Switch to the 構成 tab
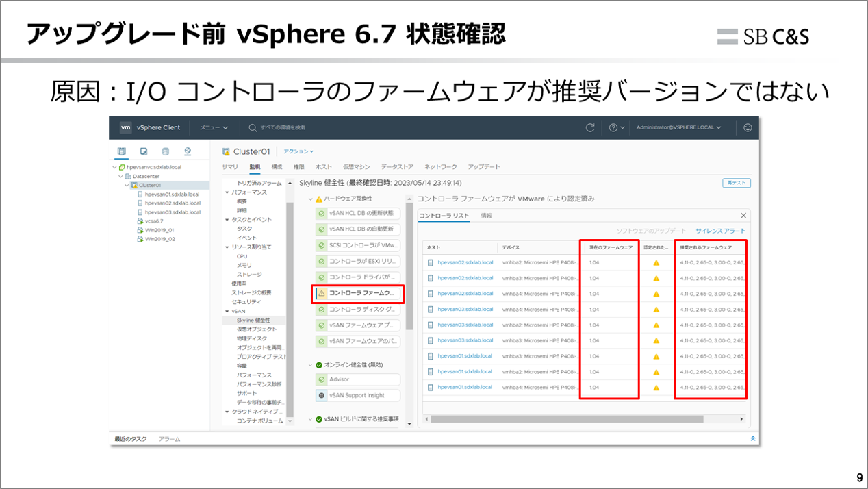This screenshot has width=868, height=489. [x=277, y=167]
